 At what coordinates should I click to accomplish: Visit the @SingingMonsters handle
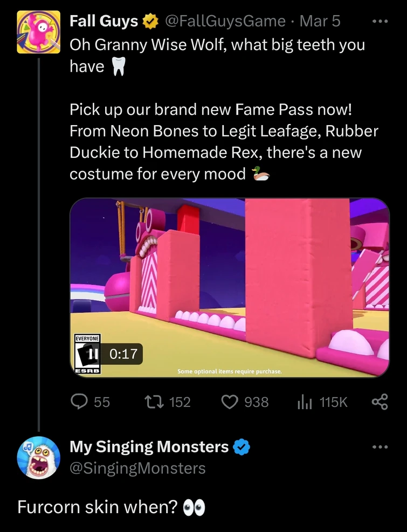coord(137,468)
